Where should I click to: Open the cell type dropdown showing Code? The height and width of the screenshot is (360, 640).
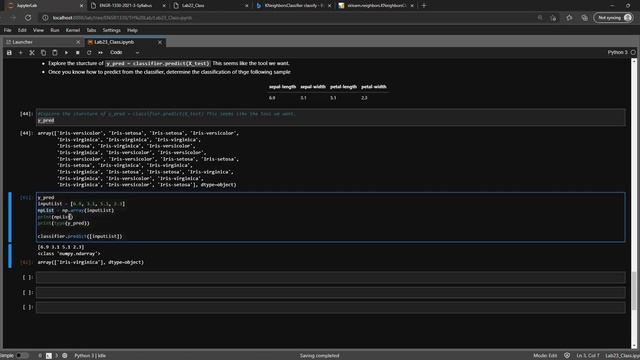click(x=124, y=53)
